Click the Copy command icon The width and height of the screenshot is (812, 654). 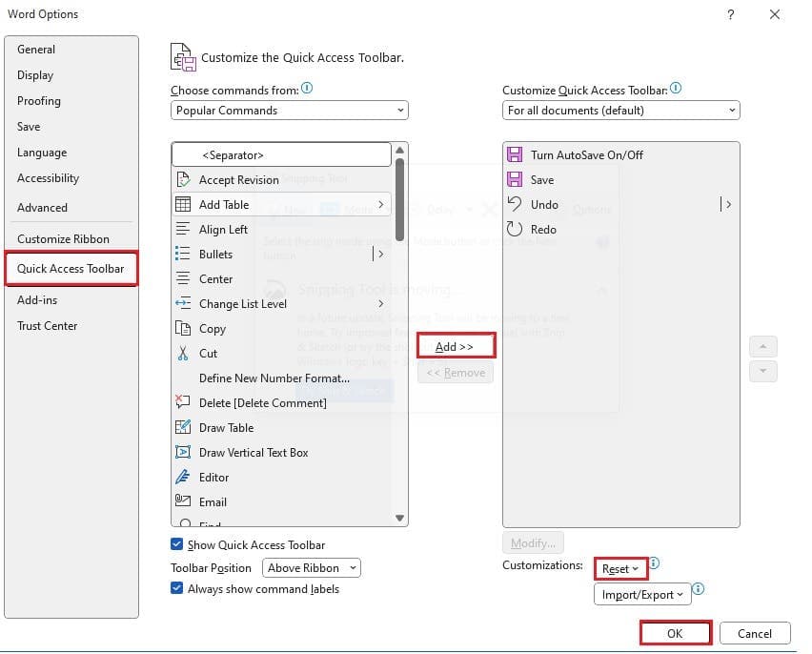(183, 329)
